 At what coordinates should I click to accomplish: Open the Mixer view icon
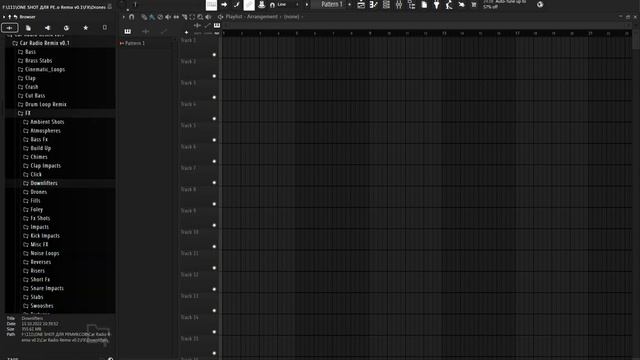pos(399,4)
